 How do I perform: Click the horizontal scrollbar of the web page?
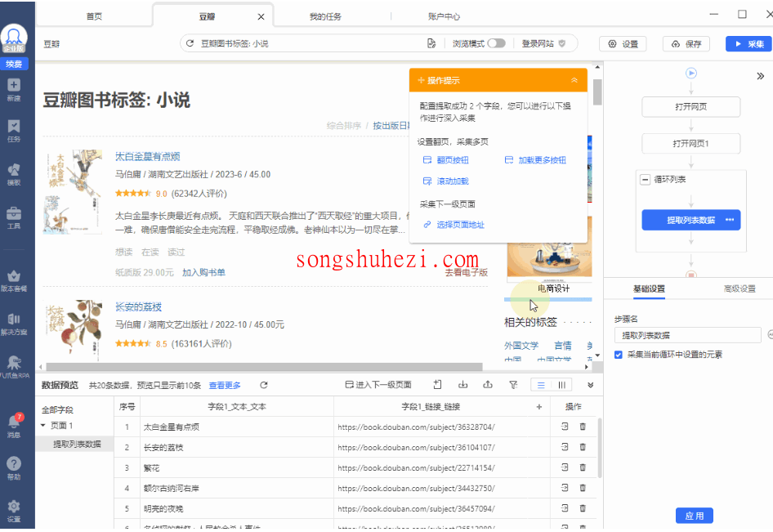coord(264,367)
